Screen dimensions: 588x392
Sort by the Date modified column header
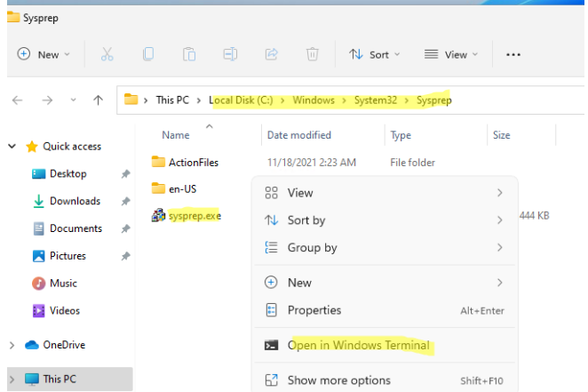point(298,135)
